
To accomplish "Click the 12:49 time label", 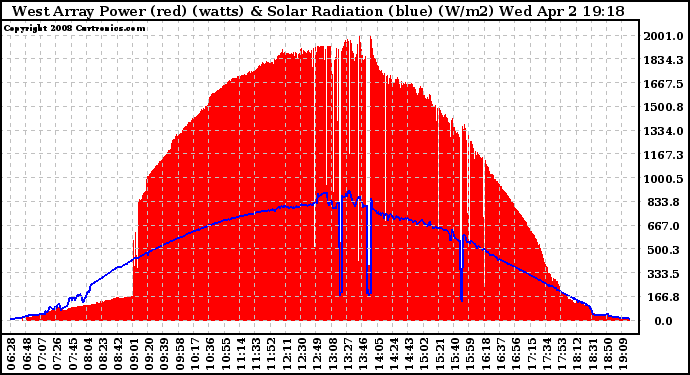I will click(x=316, y=354).
